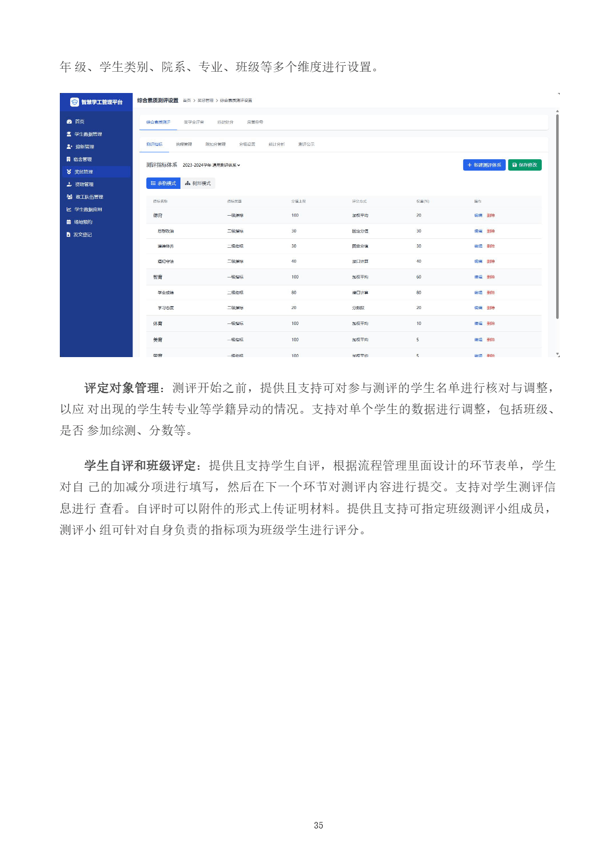Click the 权重(%) column header
Viewport: 613px width, 868px height.
(423, 201)
